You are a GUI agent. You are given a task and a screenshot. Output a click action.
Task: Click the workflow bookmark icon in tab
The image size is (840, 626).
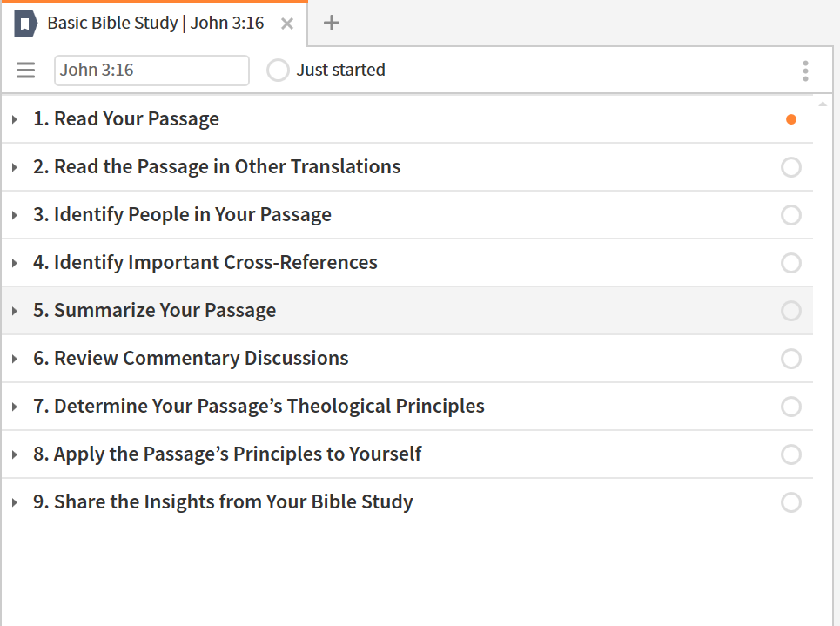25,24
